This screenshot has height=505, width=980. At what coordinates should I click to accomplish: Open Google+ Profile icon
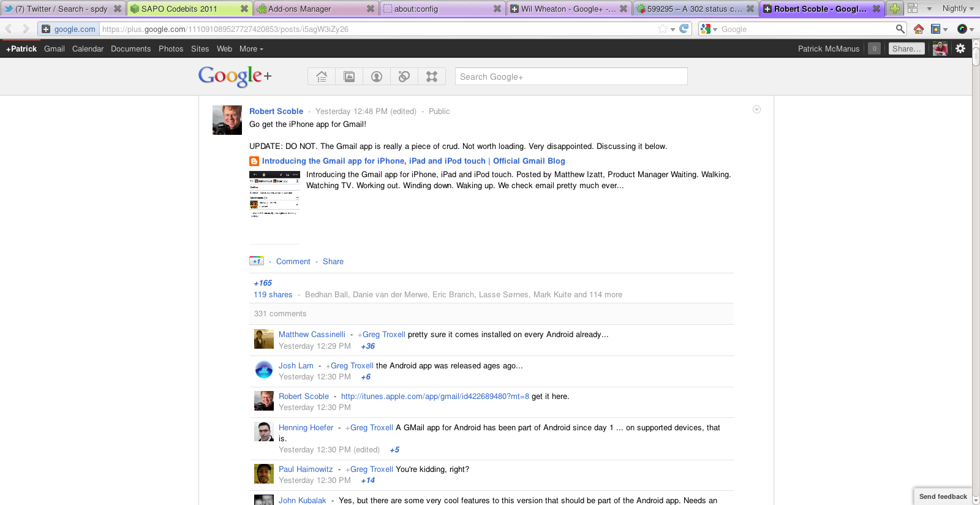[x=377, y=77]
